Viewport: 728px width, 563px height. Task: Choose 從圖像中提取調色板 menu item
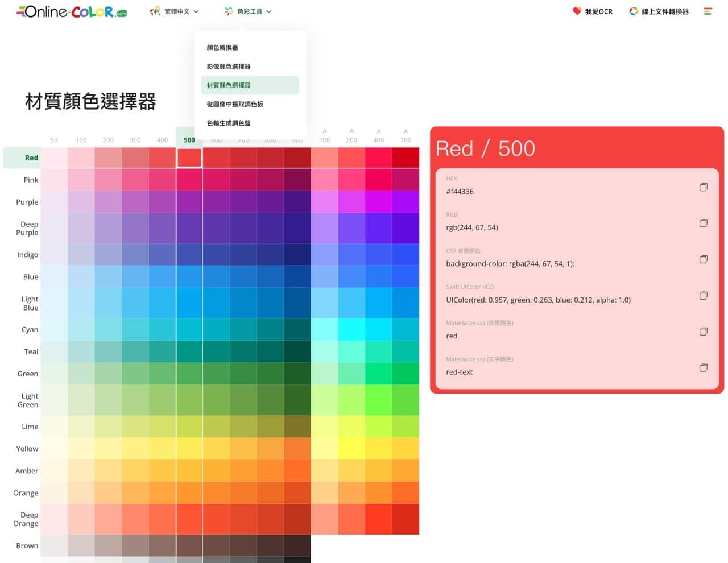coord(235,104)
